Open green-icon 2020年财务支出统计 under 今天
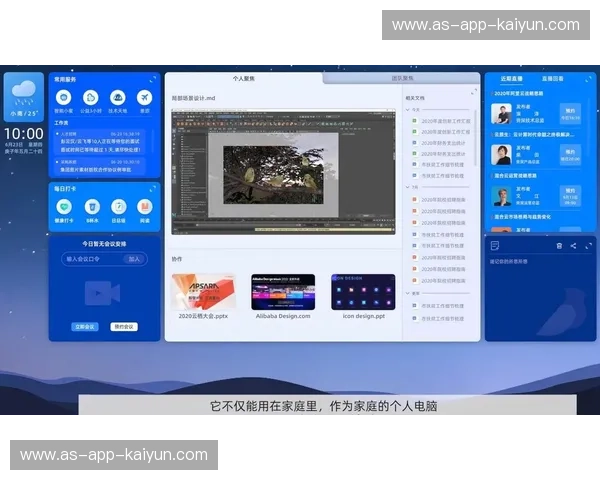This screenshot has height=480, width=600. tap(439, 154)
